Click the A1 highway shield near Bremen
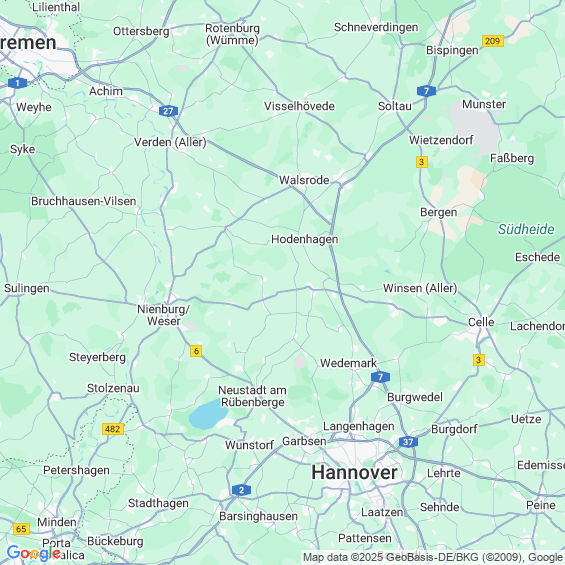 tap(17, 83)
